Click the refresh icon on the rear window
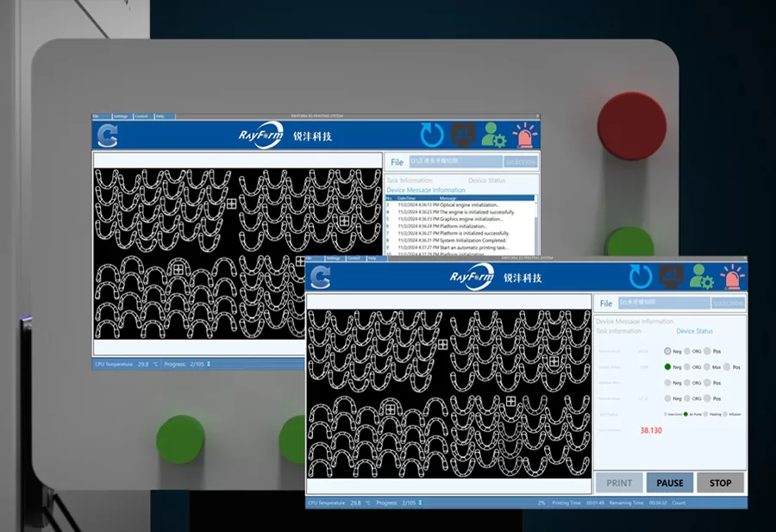Screen dimensions: 776x532 coord(431,135)
